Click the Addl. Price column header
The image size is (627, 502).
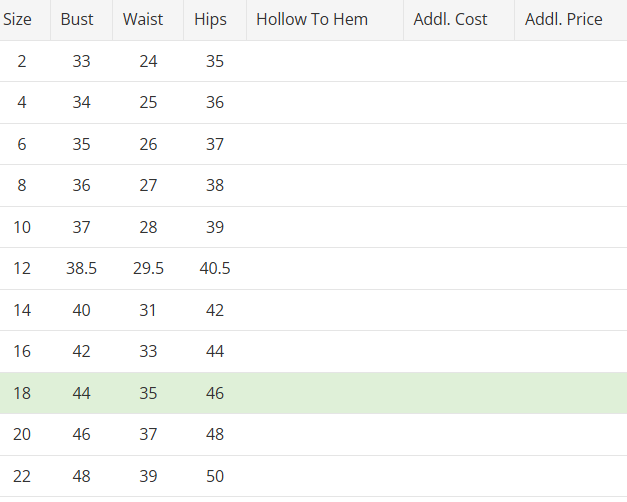tap(564, 20)
